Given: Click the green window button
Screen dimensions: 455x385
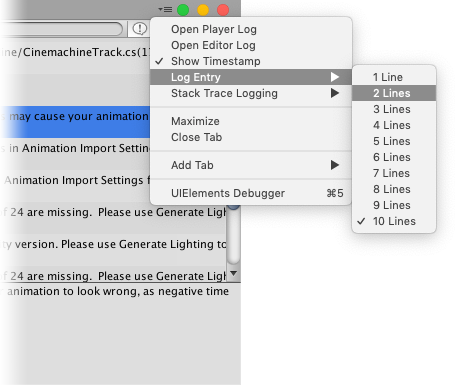Looking at the screenshot, I should tap(183, 10).
